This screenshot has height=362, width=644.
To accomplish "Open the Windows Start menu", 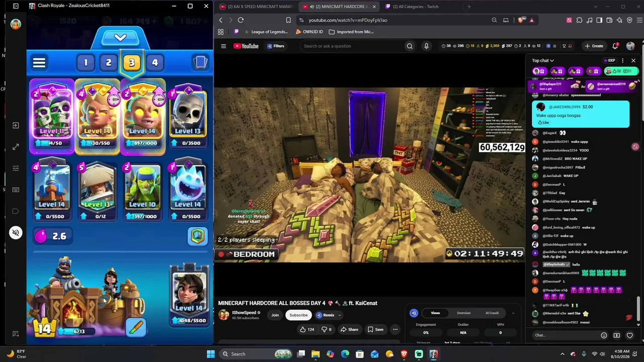I will tap(211, 354).
